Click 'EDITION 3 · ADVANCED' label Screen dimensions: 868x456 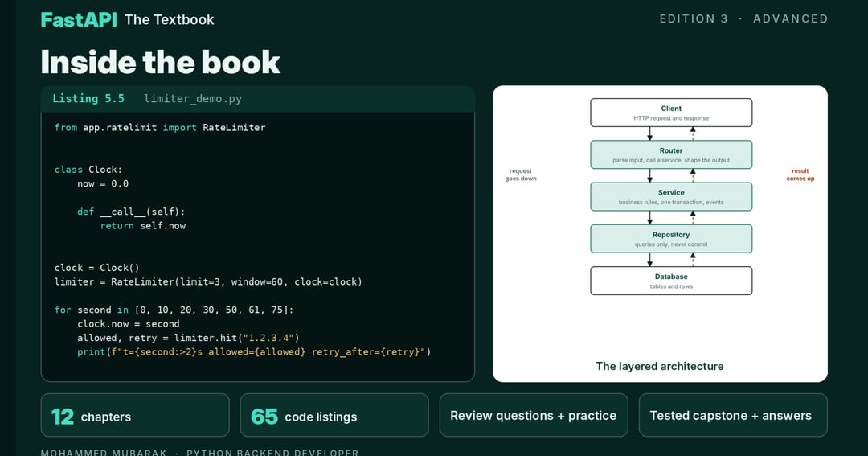pyautogui.click(x=743, y=18)
